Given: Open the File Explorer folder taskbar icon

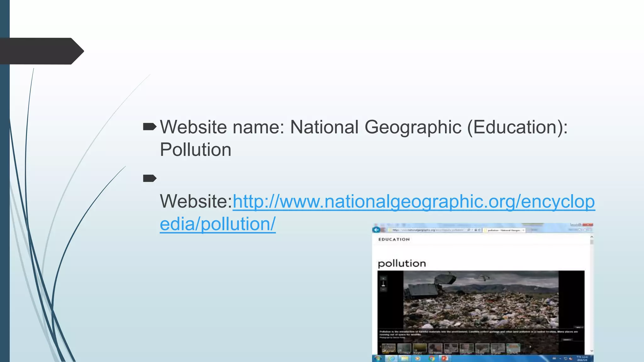Looking at the screenshot, I should point(405,359).
